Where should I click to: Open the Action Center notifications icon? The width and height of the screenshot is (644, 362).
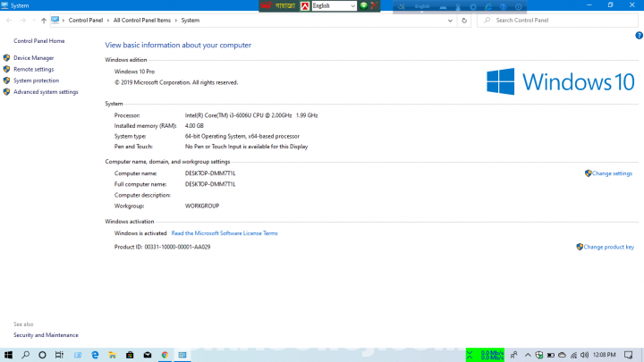[629, 355]
